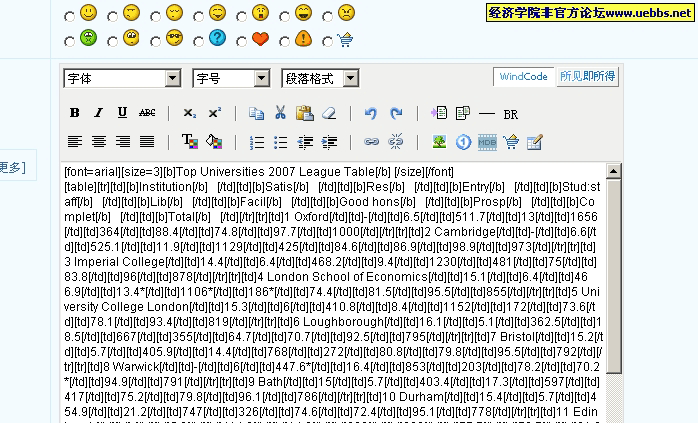Screen dimensions: 698x423
Task: Align text right
Action: [x=123, y=142]
